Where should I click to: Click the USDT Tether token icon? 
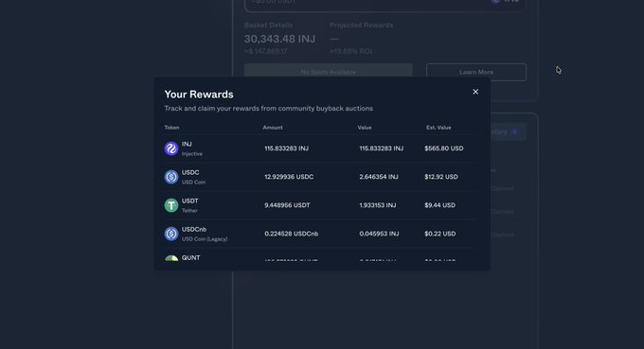point(171,205)
